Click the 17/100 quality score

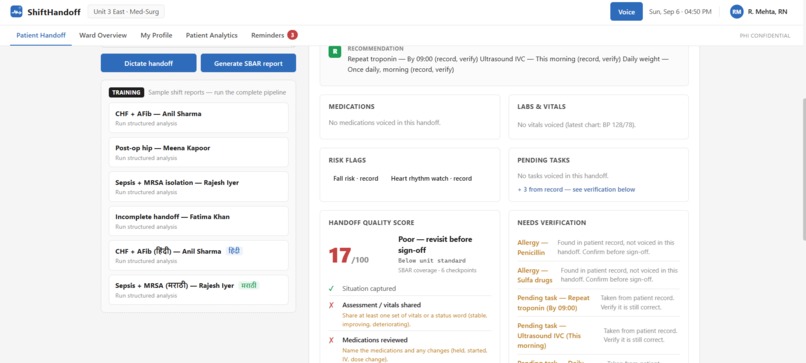tap(349, 256)
